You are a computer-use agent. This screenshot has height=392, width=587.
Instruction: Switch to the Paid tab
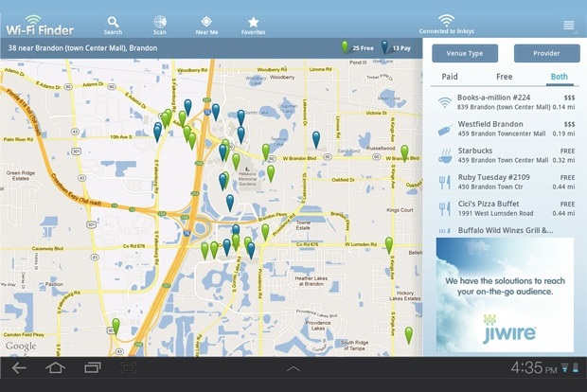coord(450,77)
